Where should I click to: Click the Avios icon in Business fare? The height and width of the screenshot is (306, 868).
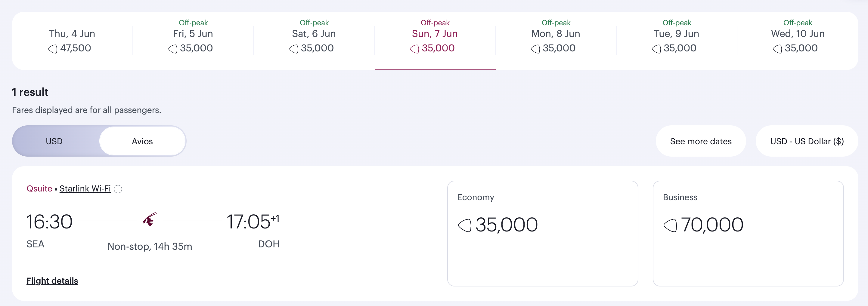pos(670,225)
